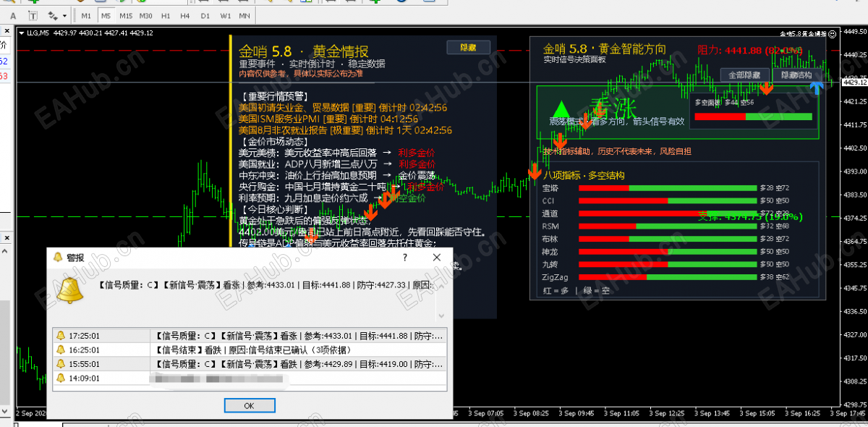Screen dimensions: 868x427
Task: Click the ZigZag indicator bar
Action: (667, 277)
